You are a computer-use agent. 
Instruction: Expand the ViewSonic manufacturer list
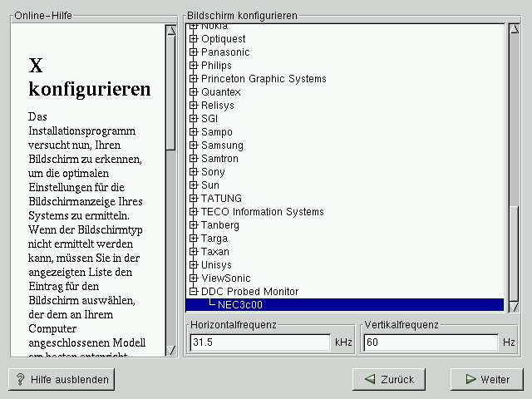tap(194, 278)
